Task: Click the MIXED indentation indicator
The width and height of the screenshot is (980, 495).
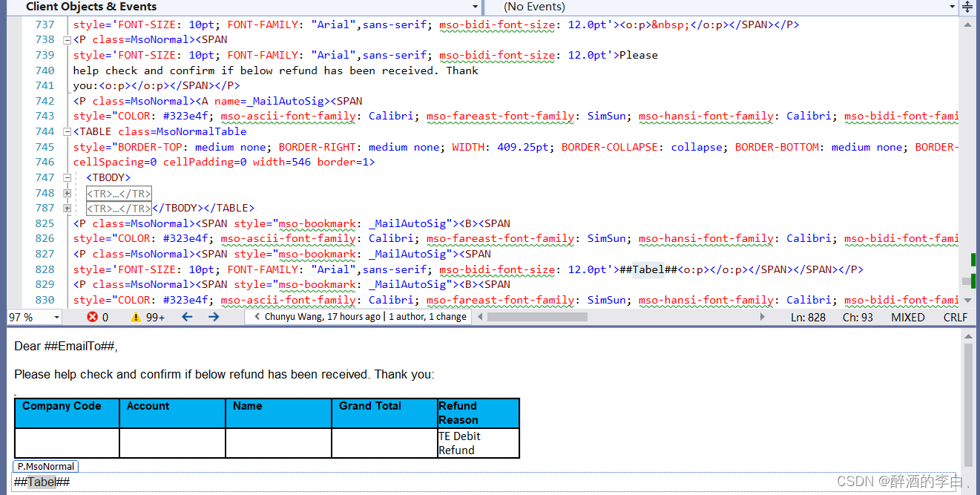Action: pos(908,317)
